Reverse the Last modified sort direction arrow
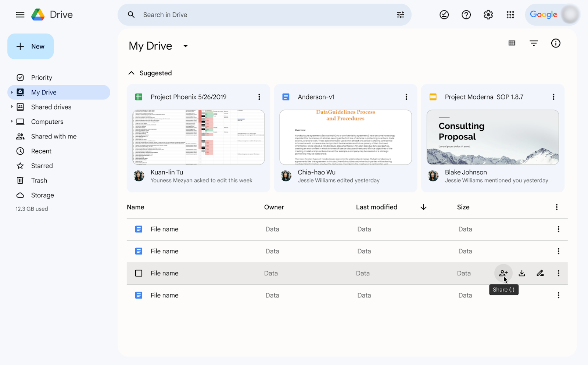Screen dimensions: 588x365 point(423,207)
